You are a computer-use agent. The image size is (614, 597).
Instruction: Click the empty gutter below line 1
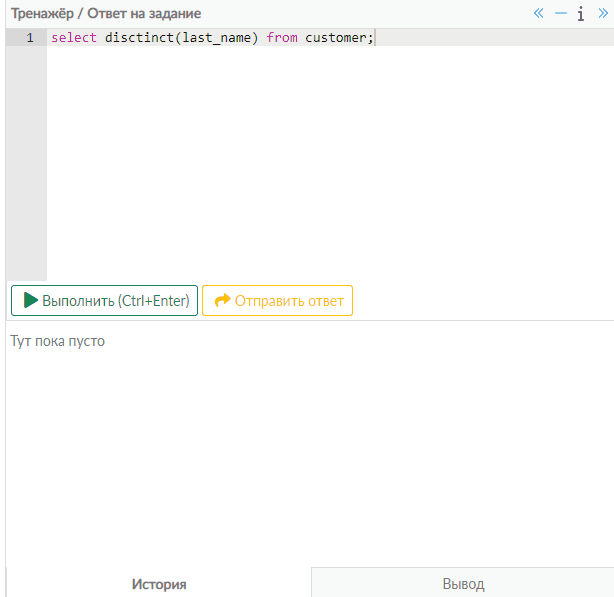tap(26, 160)
